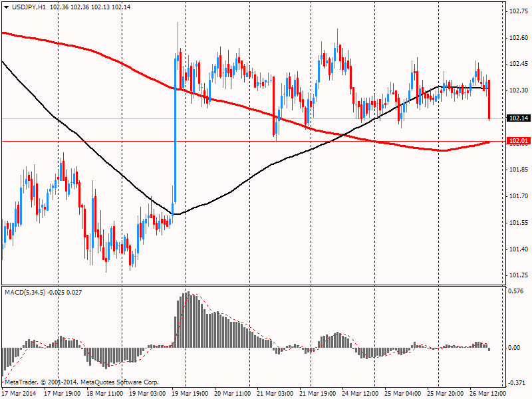This screenshot has width=532, height=399.
Task: Click the 101.55 price axis label
Action: [x=518, y=223]
